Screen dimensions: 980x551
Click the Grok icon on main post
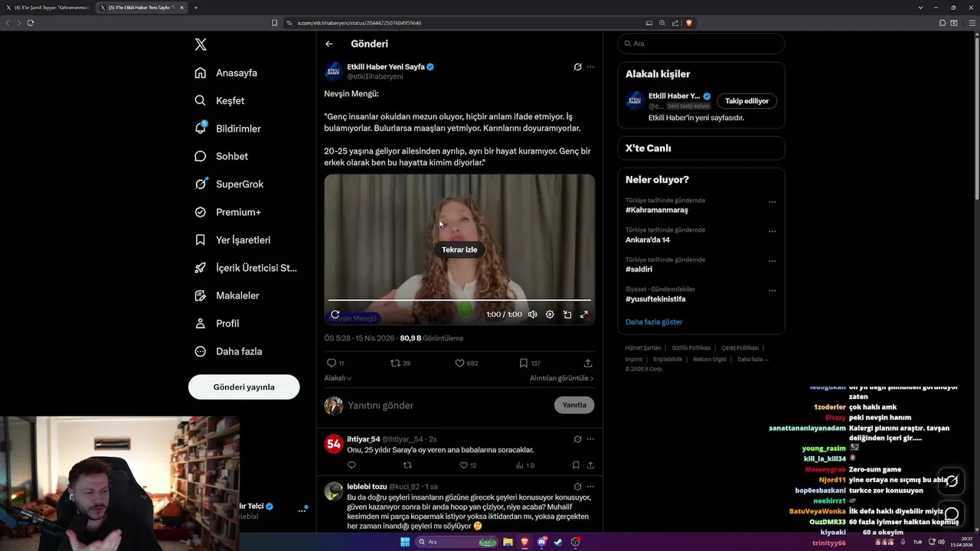(577, 67)
